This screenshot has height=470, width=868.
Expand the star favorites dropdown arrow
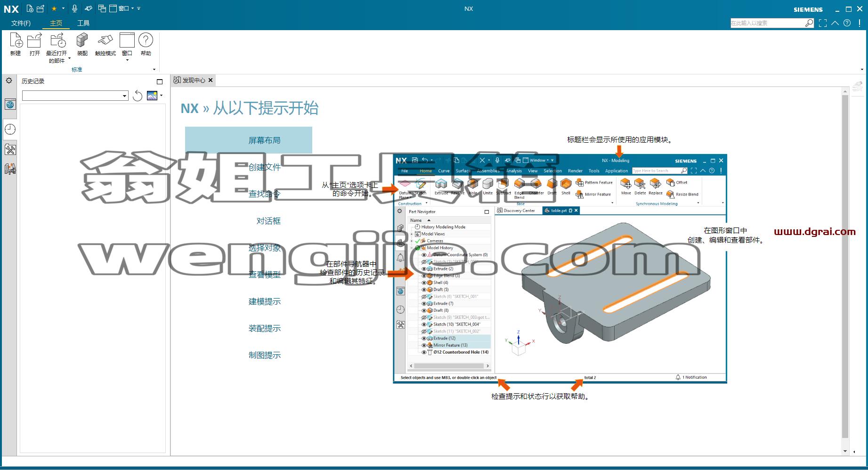pyautogui.click(x=63, y=8)
